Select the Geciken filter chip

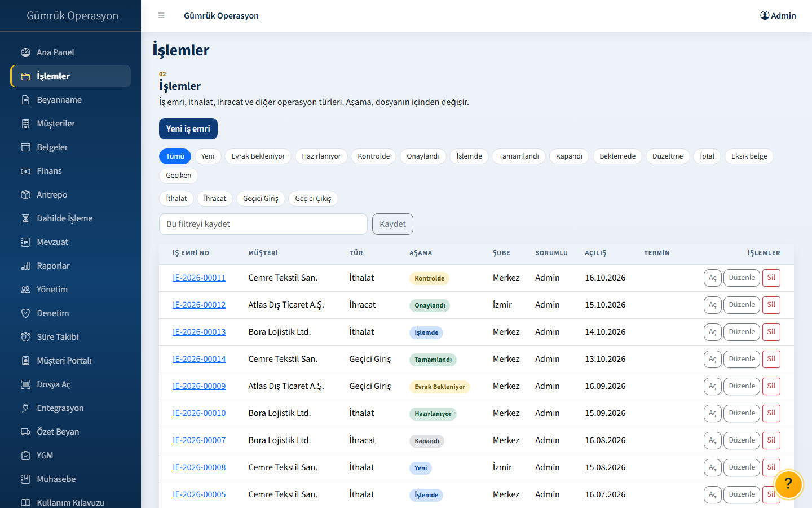179,176
